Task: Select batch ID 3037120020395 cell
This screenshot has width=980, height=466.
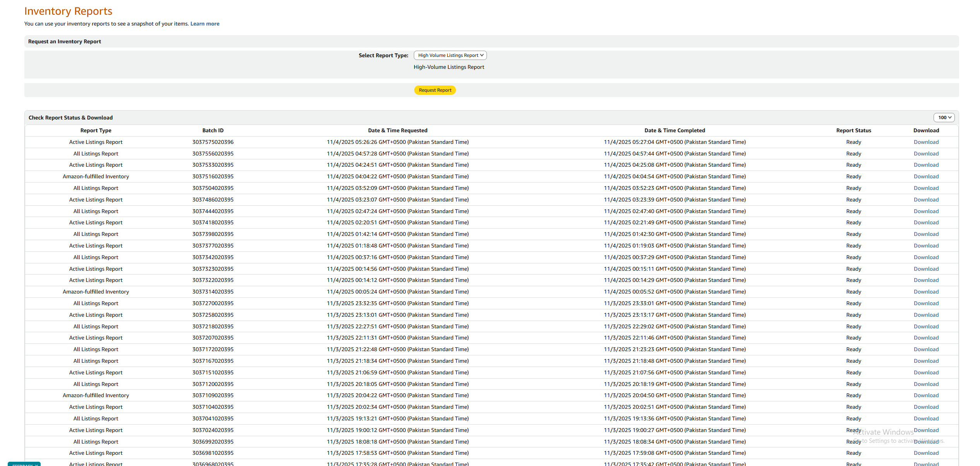Action: 213,384
